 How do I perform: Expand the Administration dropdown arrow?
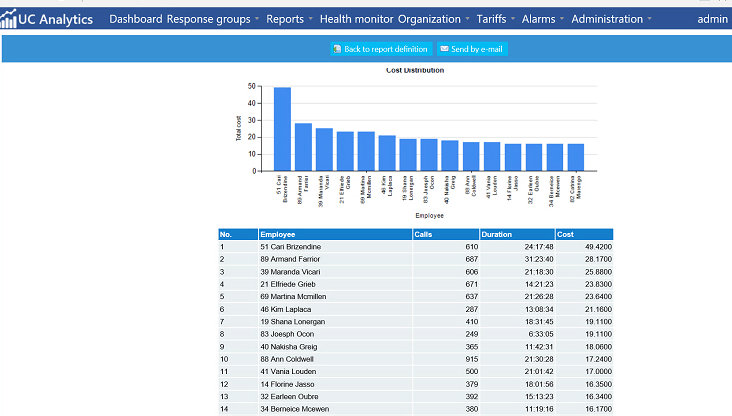pos(649,19)
